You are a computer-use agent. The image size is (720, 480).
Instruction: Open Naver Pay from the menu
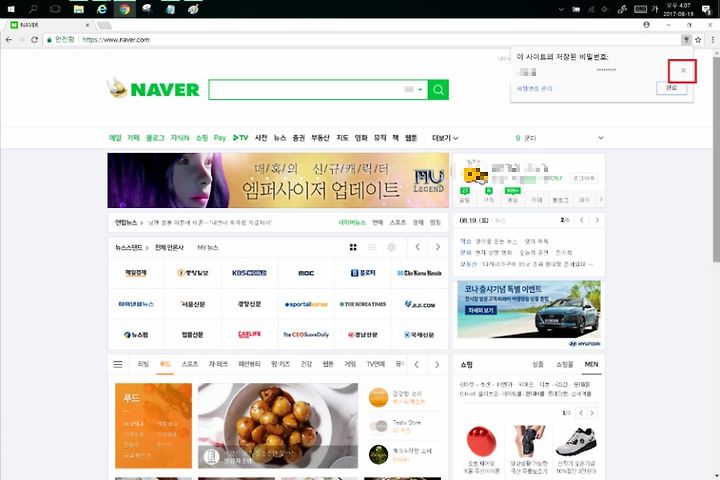[219, 138]
